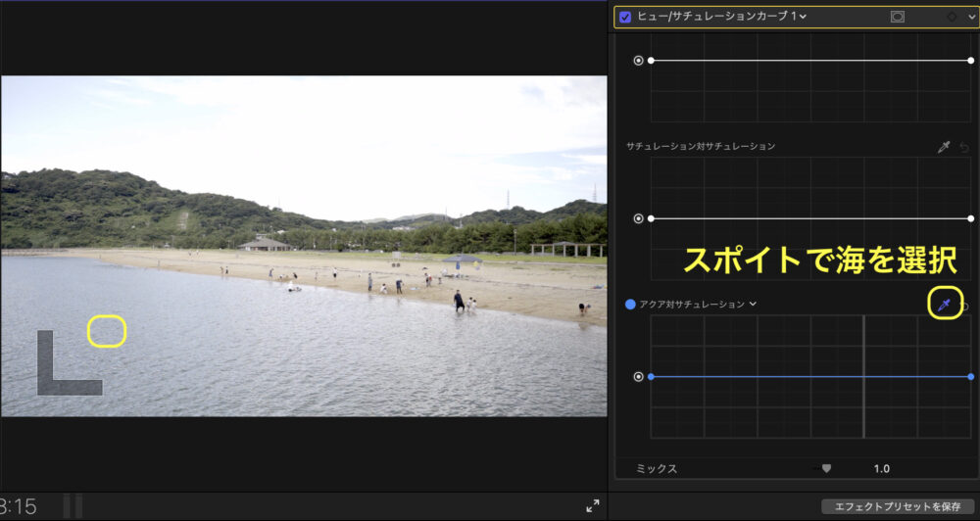Open the shape mask icon in effect header
This screenshot has width=980, height=521.
[x=898, y=17]
